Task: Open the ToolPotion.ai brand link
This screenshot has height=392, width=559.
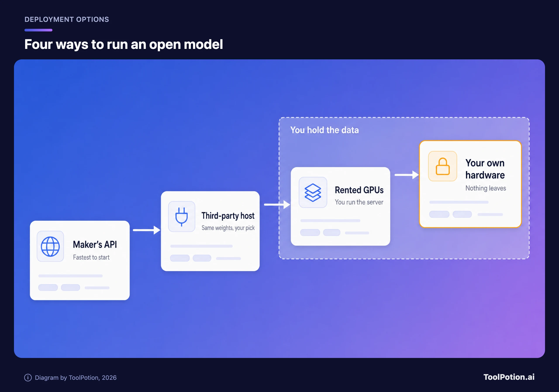Action: [x=509, y=377]
